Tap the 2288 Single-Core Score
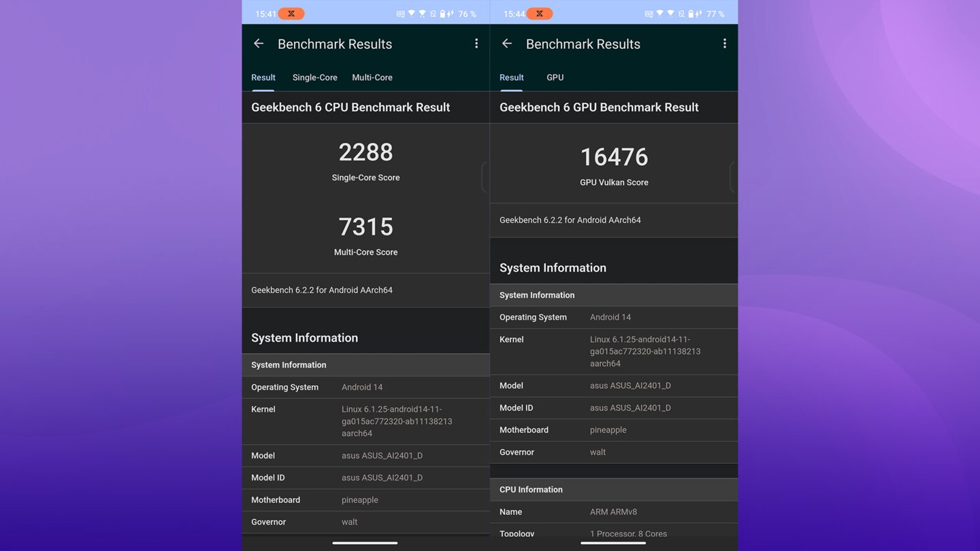The image size is (980, 551). pyautogui.click(x=365, y=152)
